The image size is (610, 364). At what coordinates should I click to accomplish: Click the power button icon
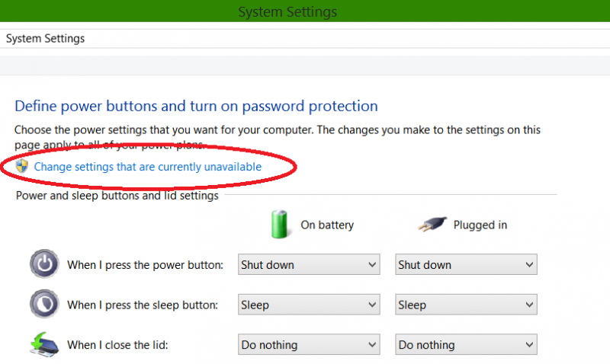click(44, 264)
